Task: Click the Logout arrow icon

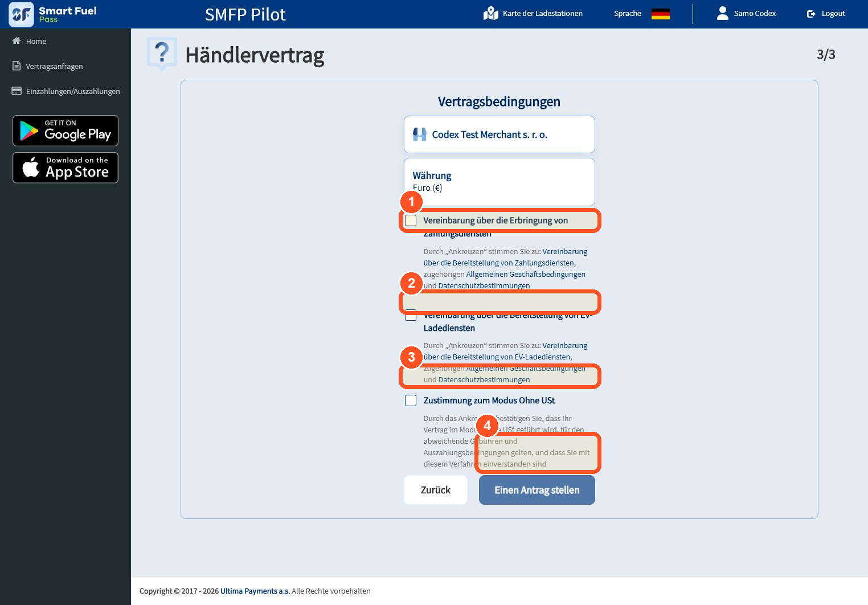Action: click(811, 14)
